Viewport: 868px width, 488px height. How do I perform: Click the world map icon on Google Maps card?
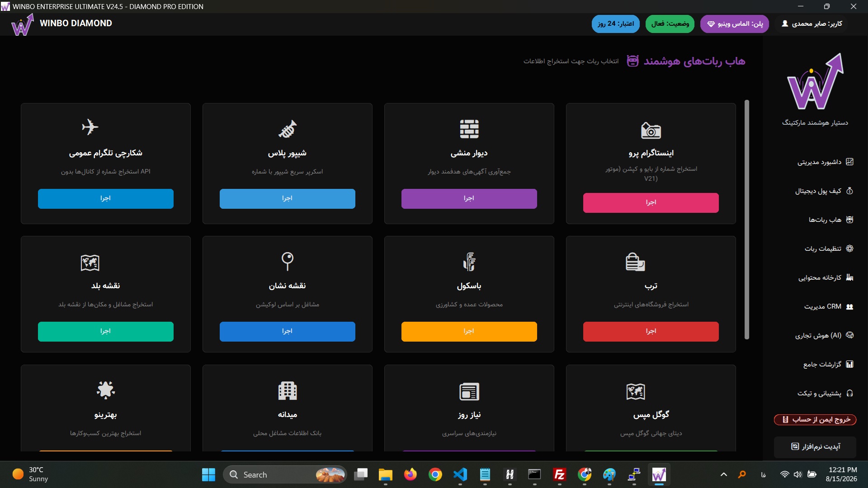[636, 391]
